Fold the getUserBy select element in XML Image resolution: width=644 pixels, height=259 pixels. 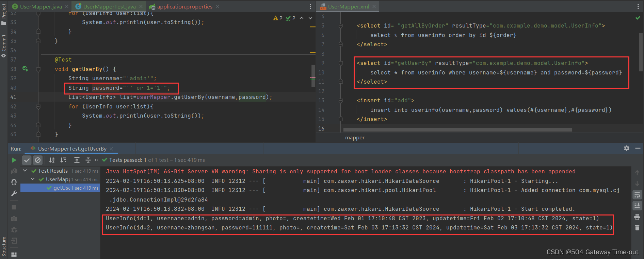tap(340, 63)
